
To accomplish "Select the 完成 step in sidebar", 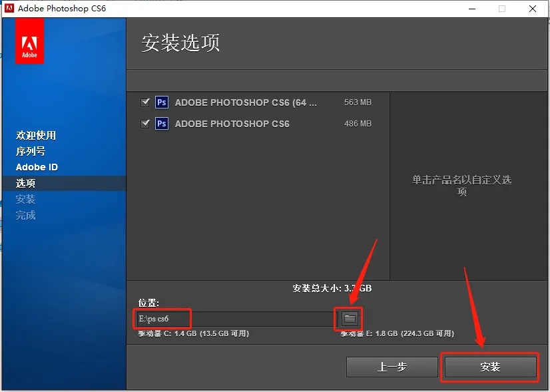I will [25, 215].
